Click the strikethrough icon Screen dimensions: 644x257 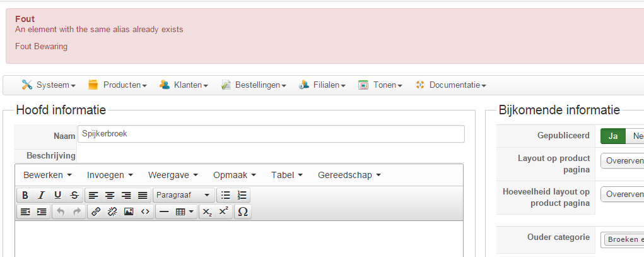74,195
